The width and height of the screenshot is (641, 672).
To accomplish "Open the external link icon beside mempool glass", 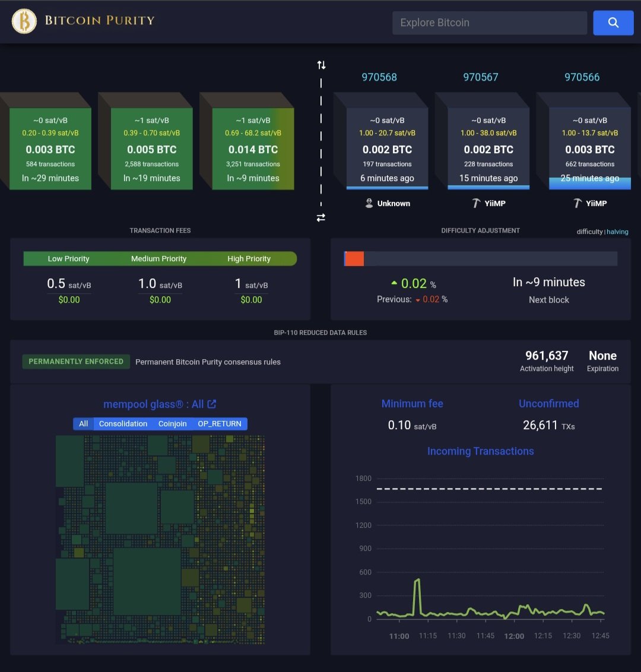I will coord(212,404).
